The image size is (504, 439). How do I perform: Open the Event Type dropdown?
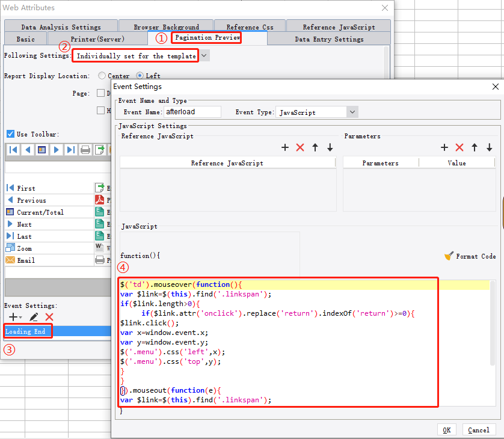click(353, 112)
